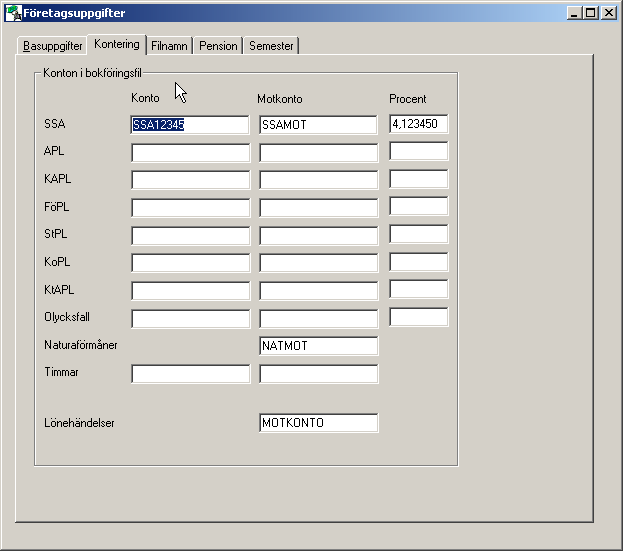The image size is (623, 551).
Task: Click the KoPL Procent input field
Action: (418, 262)
